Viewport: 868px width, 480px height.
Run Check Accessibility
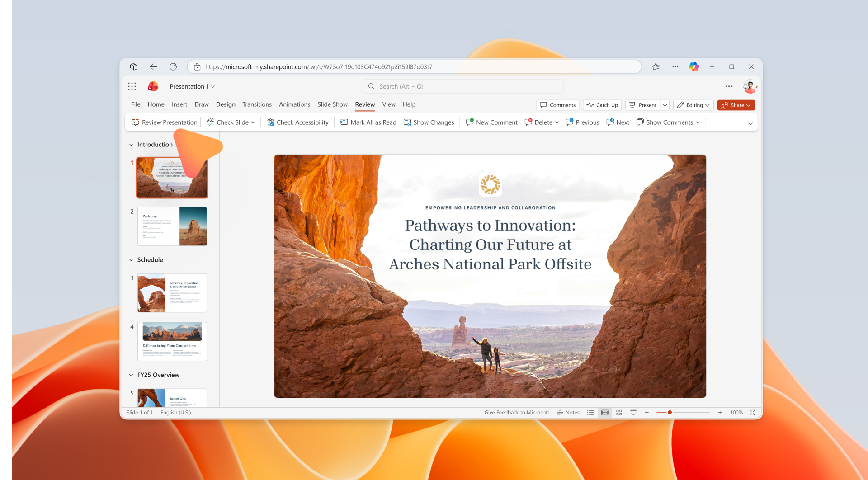click(297, 122)
